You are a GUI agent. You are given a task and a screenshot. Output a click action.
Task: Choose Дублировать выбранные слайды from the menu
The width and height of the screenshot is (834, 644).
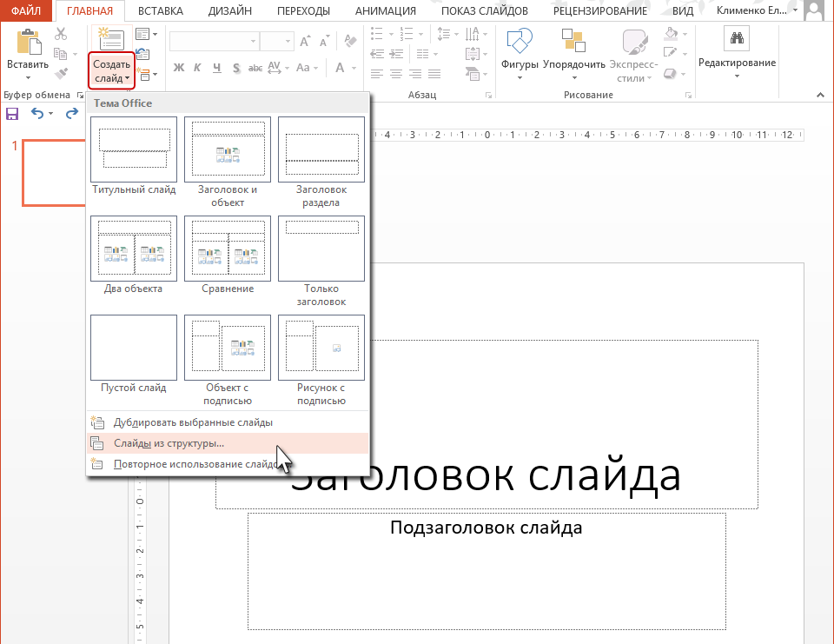tap(227, 422)
